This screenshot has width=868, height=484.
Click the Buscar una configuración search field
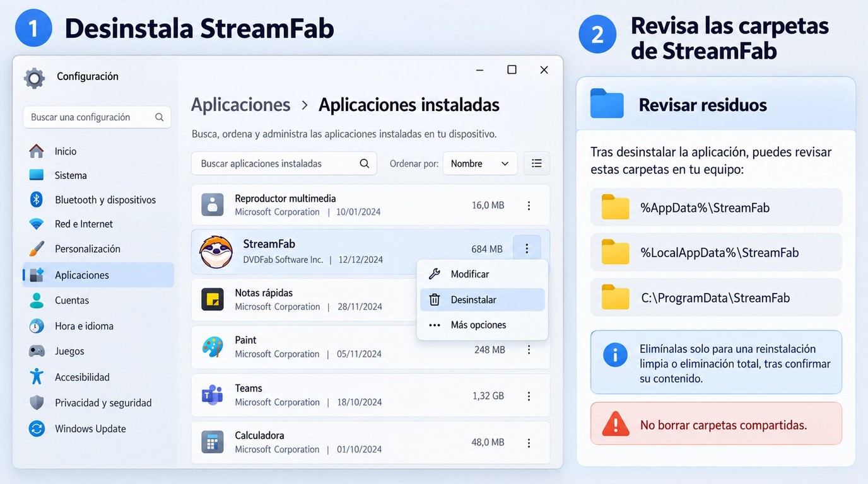point(97,117)
